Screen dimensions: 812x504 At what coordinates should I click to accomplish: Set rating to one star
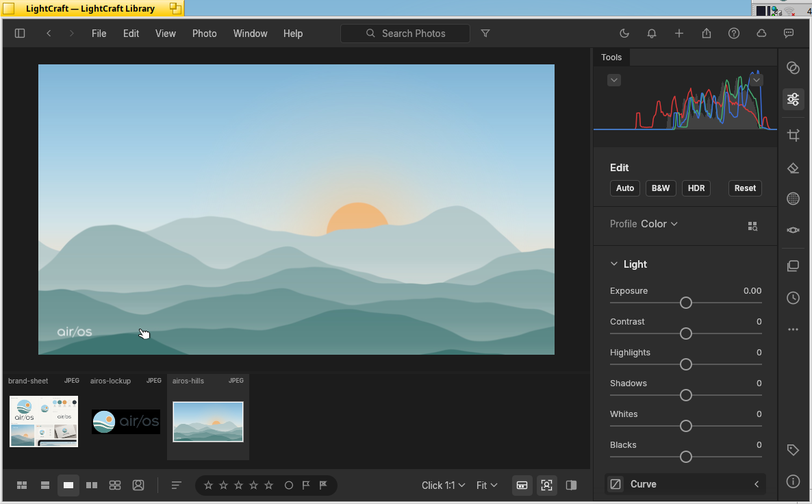click(208, 486)
